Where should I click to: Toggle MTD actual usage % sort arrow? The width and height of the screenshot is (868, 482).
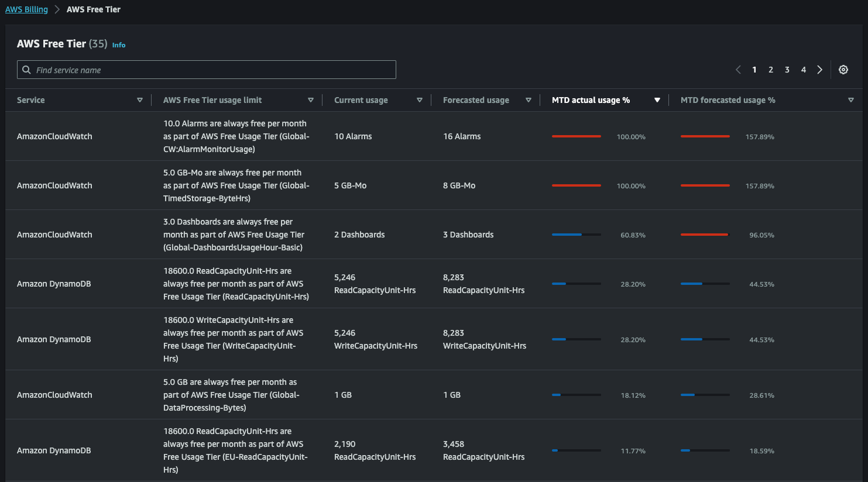tap(657, 100)
